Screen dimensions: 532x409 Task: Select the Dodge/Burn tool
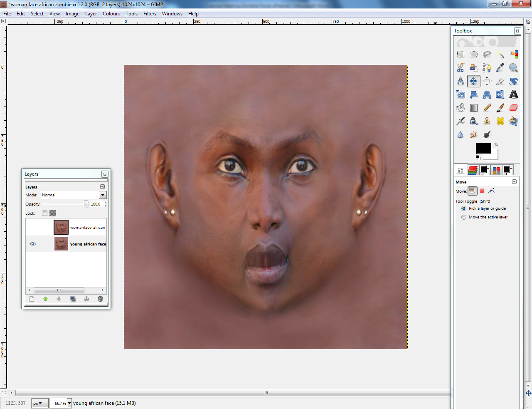coord(487,134)
